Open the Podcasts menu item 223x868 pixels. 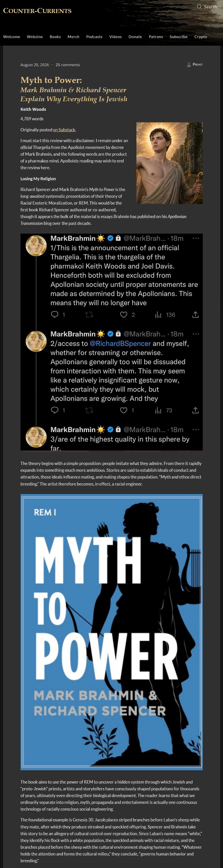[94, 37]
